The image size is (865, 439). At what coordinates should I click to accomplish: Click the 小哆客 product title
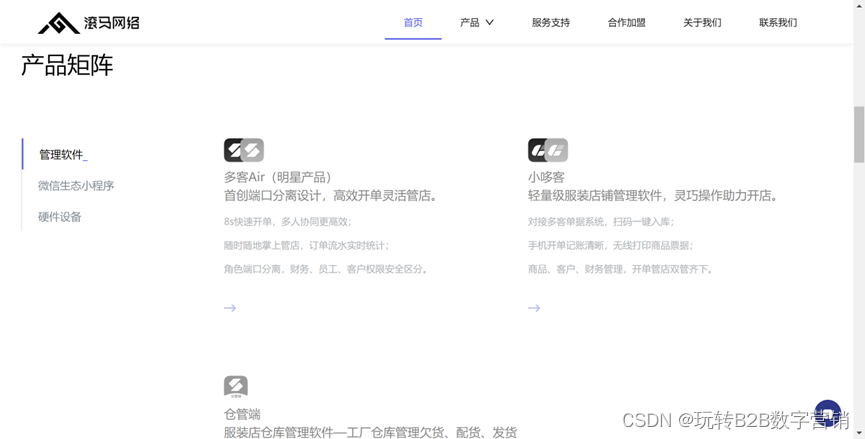coord(546,177)
